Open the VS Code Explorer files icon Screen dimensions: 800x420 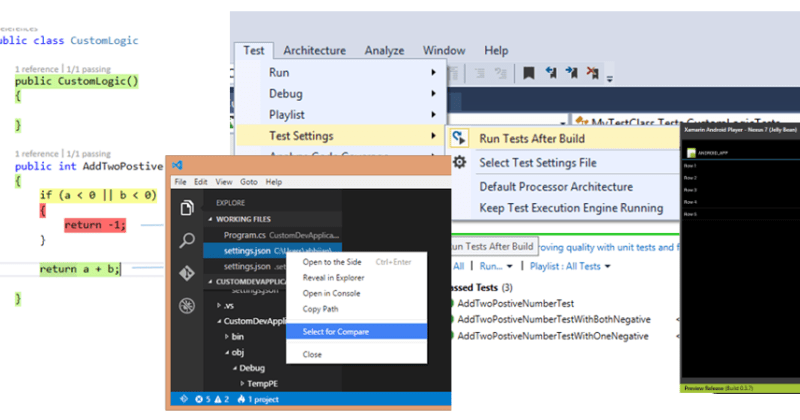click(186, 208)
